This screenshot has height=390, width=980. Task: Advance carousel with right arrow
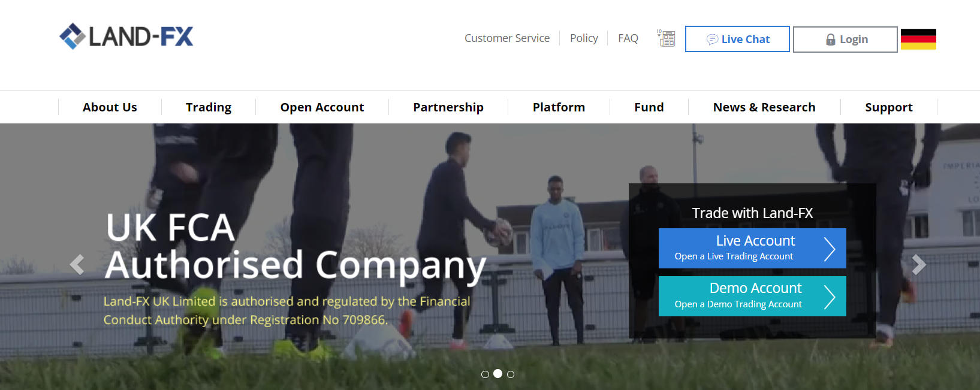(x=919, y=264)
